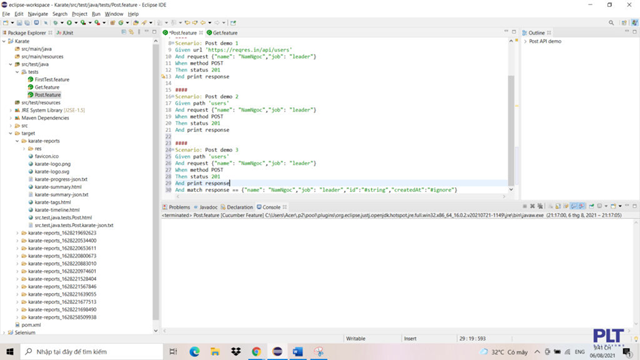640x360 pixels.
Task: Open the Window menu
Action: click(114, 14)
